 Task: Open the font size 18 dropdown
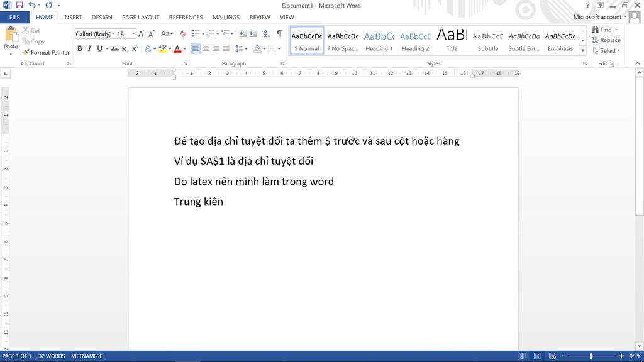click(133, 34)
